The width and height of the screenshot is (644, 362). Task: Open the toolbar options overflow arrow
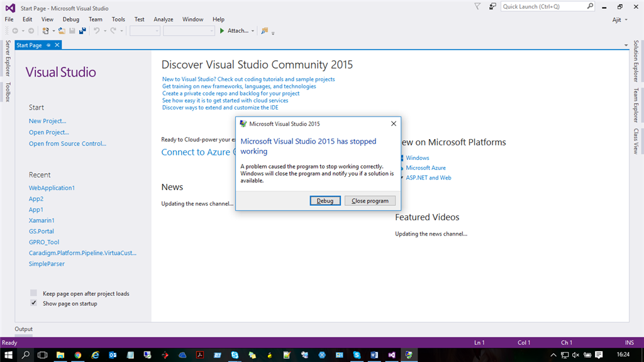(273, 33)
